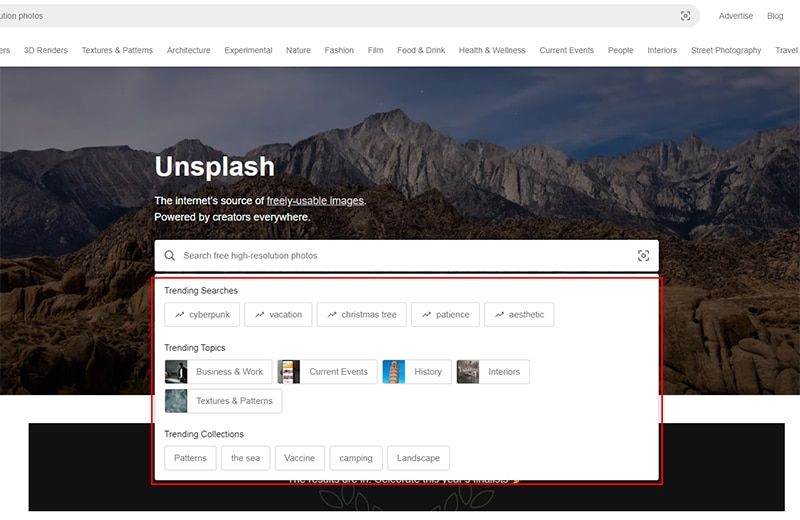Focus the hero search photos input field

(x=400, y=256)
